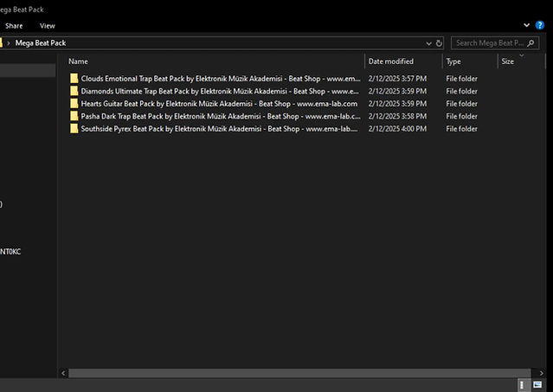Click the Hearts Guitar Beat Pack folder icon
Image resolution: width=553 pixels, height=392 pixels.
[74, 104]
